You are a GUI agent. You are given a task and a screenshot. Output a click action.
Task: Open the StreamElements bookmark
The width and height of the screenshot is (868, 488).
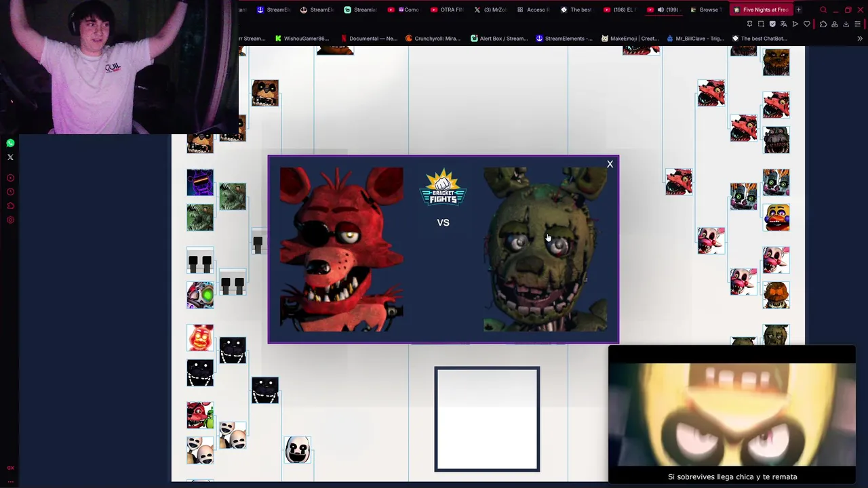coord(564,39)
